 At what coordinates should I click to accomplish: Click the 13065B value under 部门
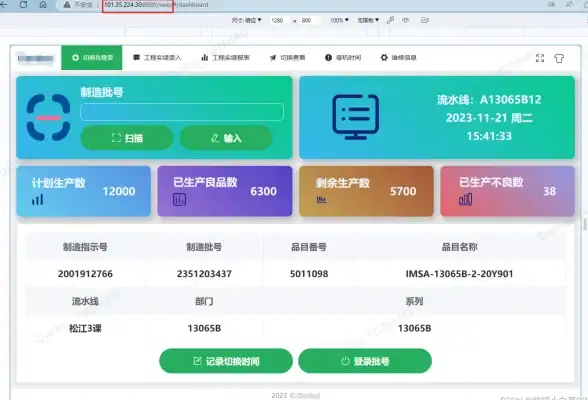pos(204,328)
